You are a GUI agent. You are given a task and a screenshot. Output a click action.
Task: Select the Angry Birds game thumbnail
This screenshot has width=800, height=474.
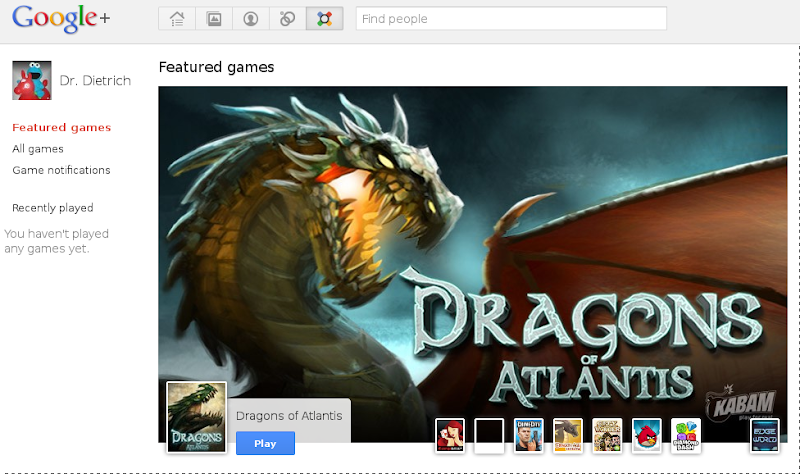point(646,435)
